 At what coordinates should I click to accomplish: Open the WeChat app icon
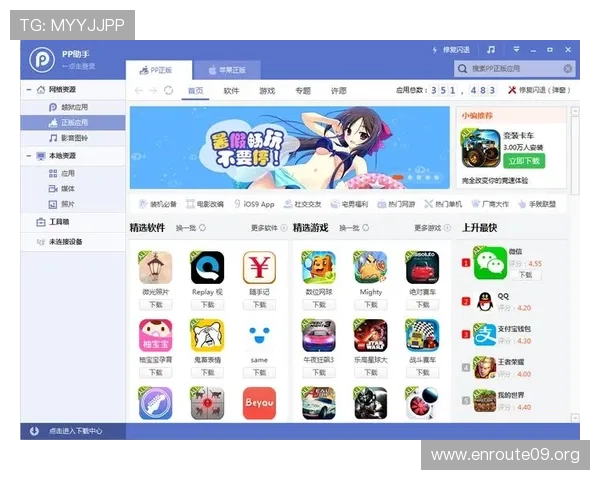pos(490,263)
